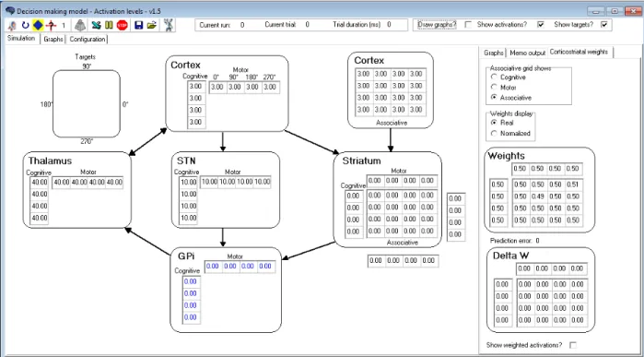Click first blue 0.00 GPi Motor cell
This screenshot has width=644, height=357.
pos(212,267)
